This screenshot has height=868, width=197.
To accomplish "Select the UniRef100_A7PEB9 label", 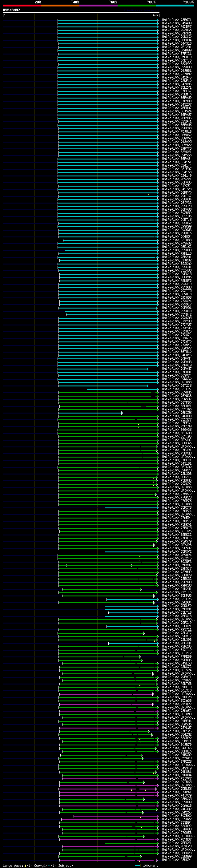I will click(176, 656).
